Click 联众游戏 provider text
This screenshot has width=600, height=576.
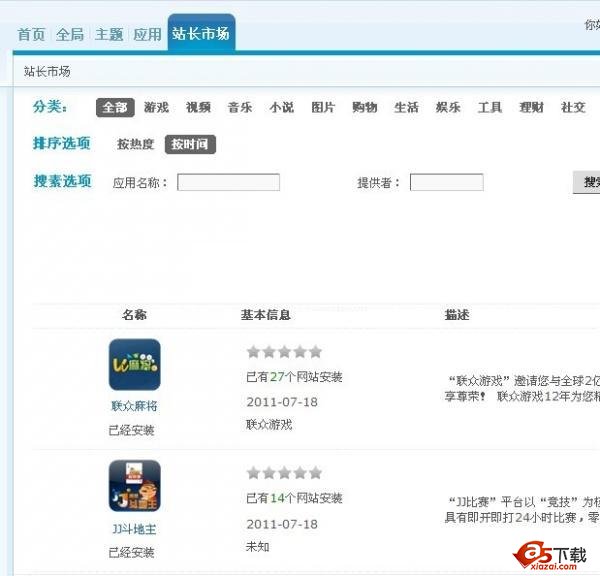click(x=269, y=424)
